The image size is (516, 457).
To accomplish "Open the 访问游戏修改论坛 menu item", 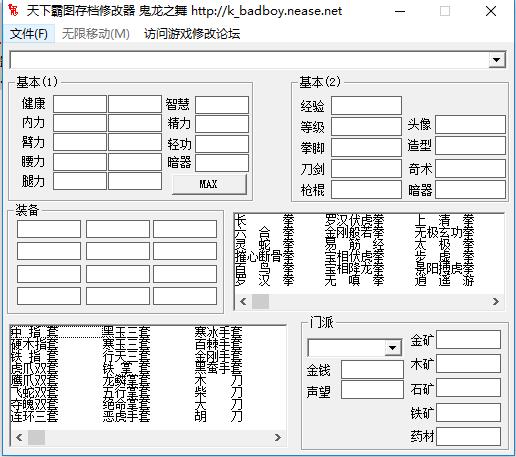I will (192, 34).
